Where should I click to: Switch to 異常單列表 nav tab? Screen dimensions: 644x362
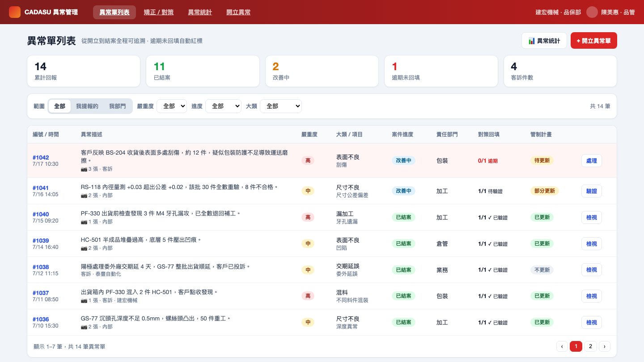click(x=114, y=12)
